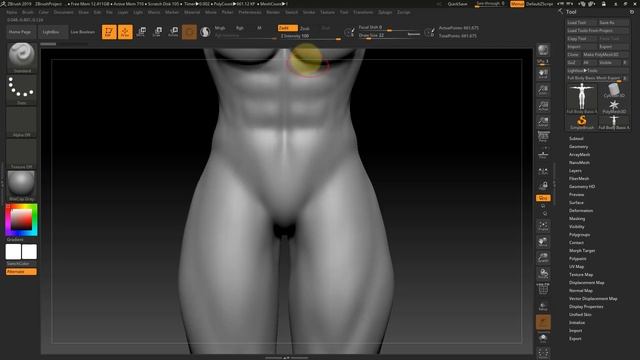The width and height of the screenshot is (640, 360).
Task: Activate the Scale transform mode icon
Action: tap(157, 32)
